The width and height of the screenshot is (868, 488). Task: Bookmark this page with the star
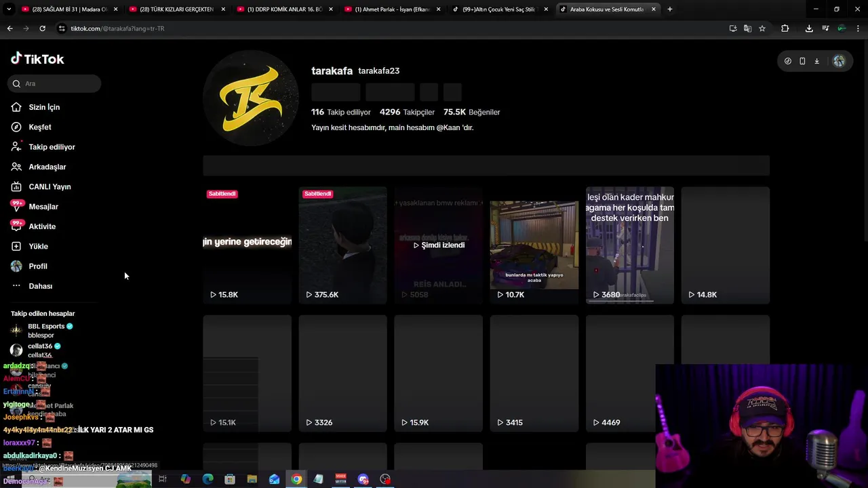coord(762,28)
